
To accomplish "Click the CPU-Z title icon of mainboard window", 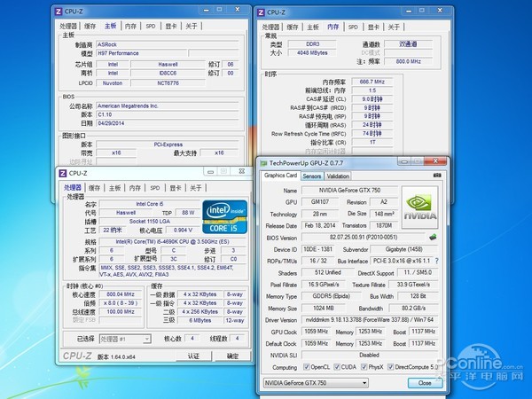I will pos(59,12).
